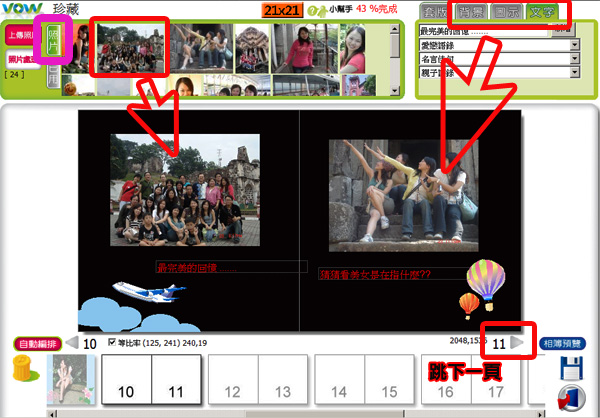Expand the 名言佳句 dropdown
600x418 pixels.
[574, 59]
